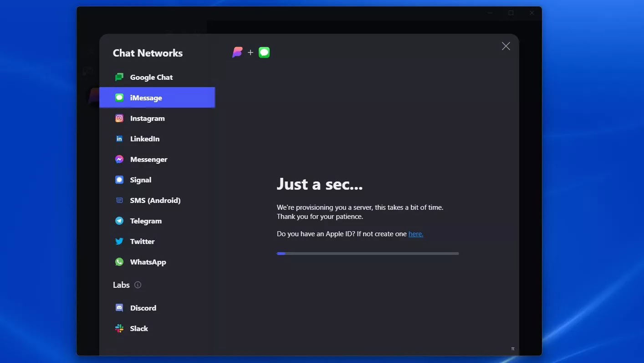This screenshot has width=644, height=363.
Task: Maximize the Beeper window
Action: pos(511,13)
